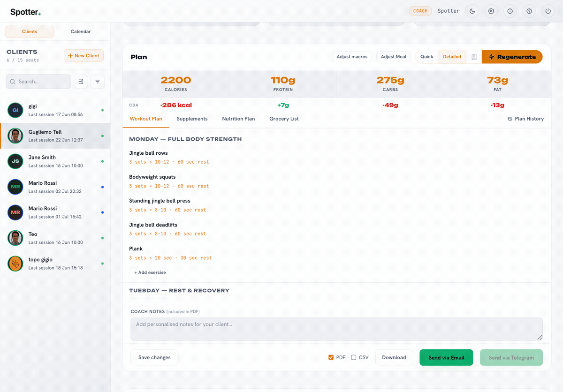Select client gigi
This screenshot has height=392, width=563.
coord(55,110)
